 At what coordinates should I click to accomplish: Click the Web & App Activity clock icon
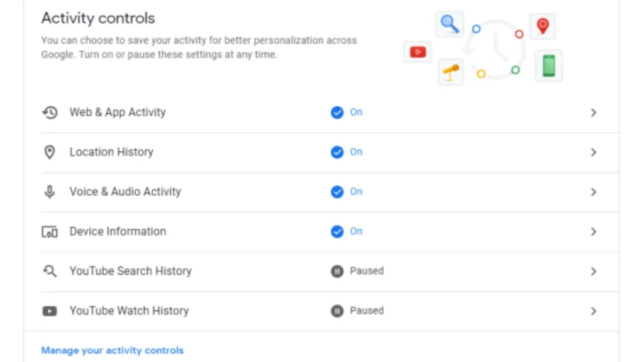point(50,112)
